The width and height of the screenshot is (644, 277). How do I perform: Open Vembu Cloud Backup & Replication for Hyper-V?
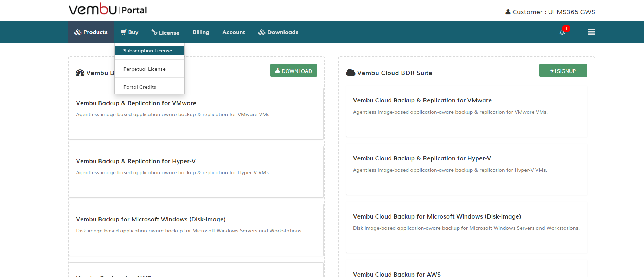467,169
